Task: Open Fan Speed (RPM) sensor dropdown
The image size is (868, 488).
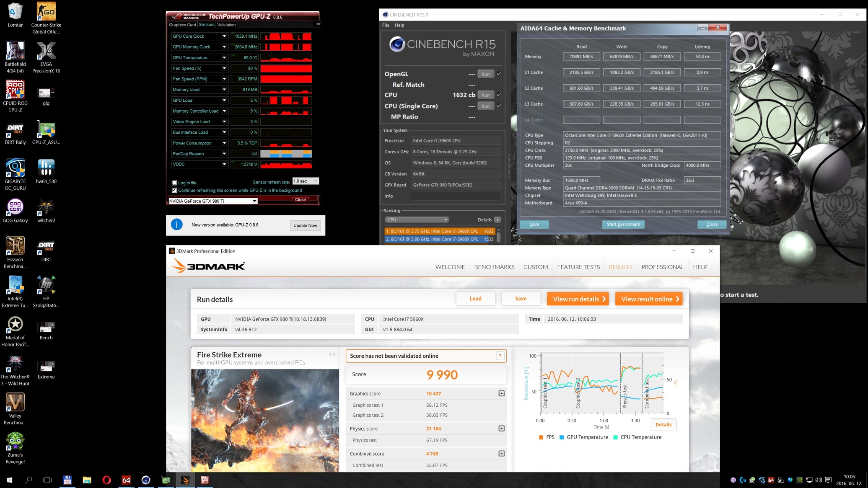Action: click(224, 79)
